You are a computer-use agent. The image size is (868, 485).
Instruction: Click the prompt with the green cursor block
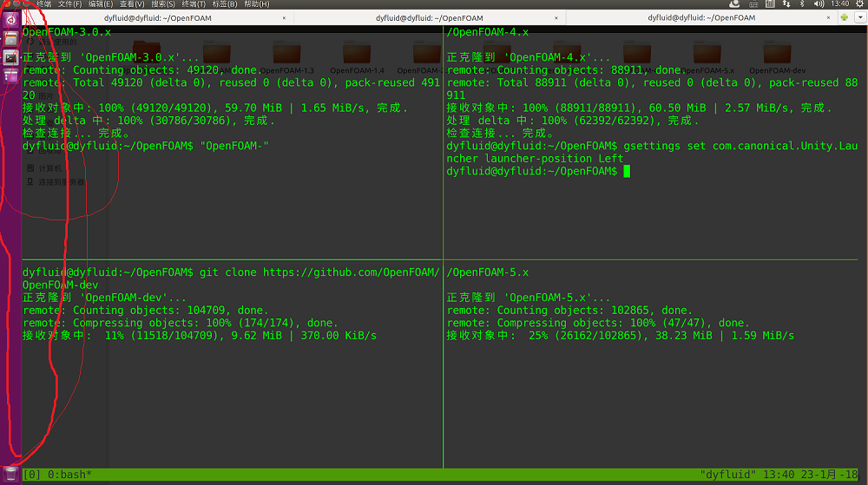click(538, 172)
